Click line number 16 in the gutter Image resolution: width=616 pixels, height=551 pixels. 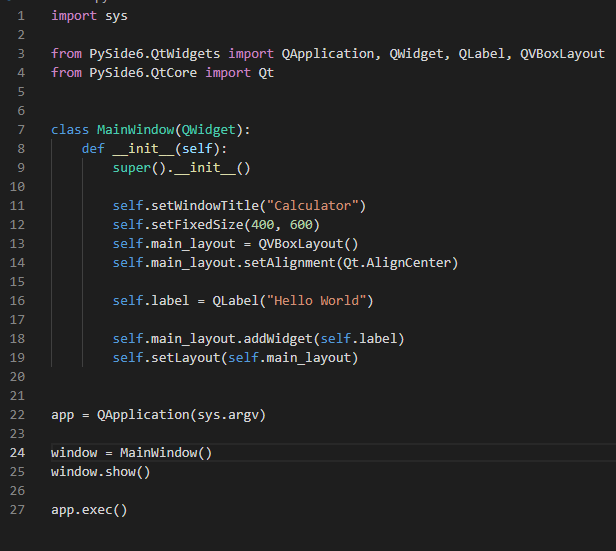coord(18,301)
